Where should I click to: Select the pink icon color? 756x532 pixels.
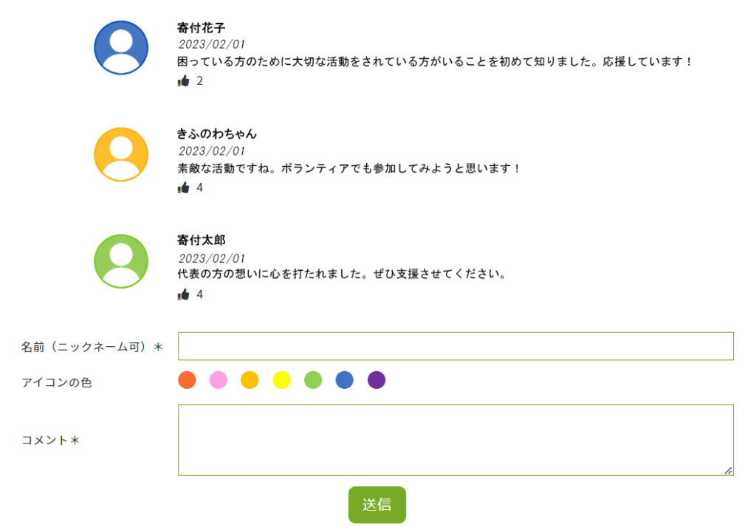click(x=219, y=380)
